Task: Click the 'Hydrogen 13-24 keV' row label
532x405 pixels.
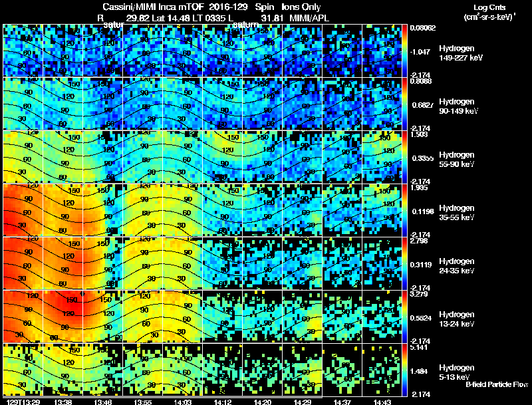Action: 457,319
